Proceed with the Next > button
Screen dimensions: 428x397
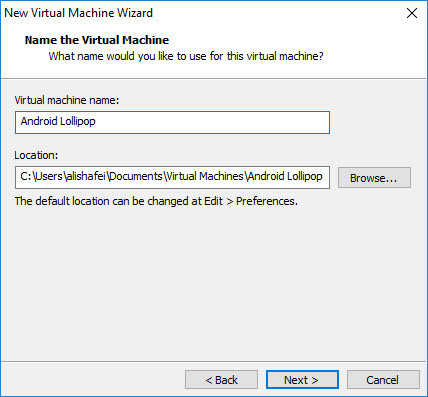coord(302,380)
